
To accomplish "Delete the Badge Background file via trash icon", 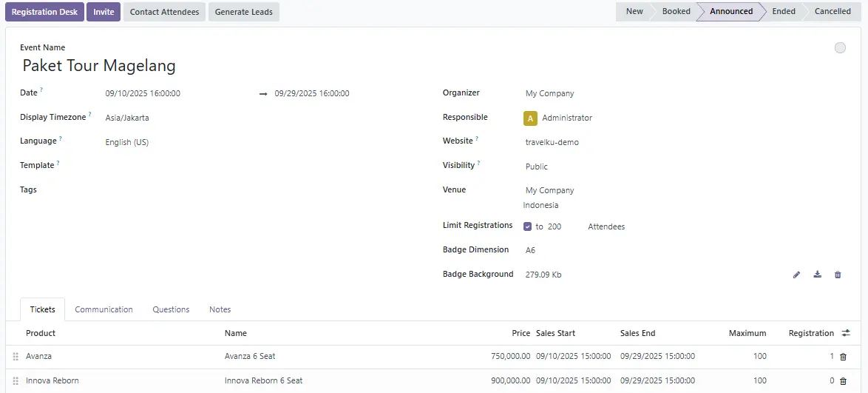I will click(x=838, y=275).
